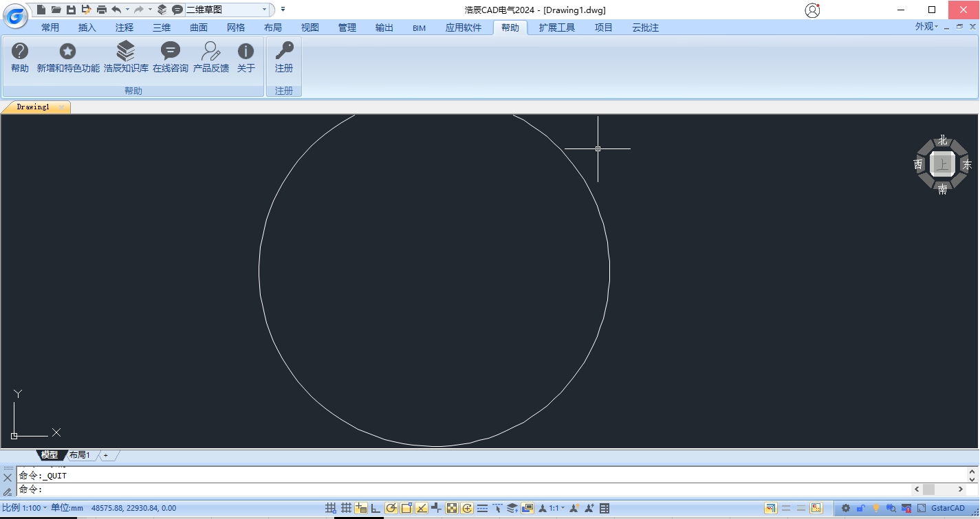980x519 pixels.
Task: Print the drawing using the printer icon
Action: click(x=102, y=10)
